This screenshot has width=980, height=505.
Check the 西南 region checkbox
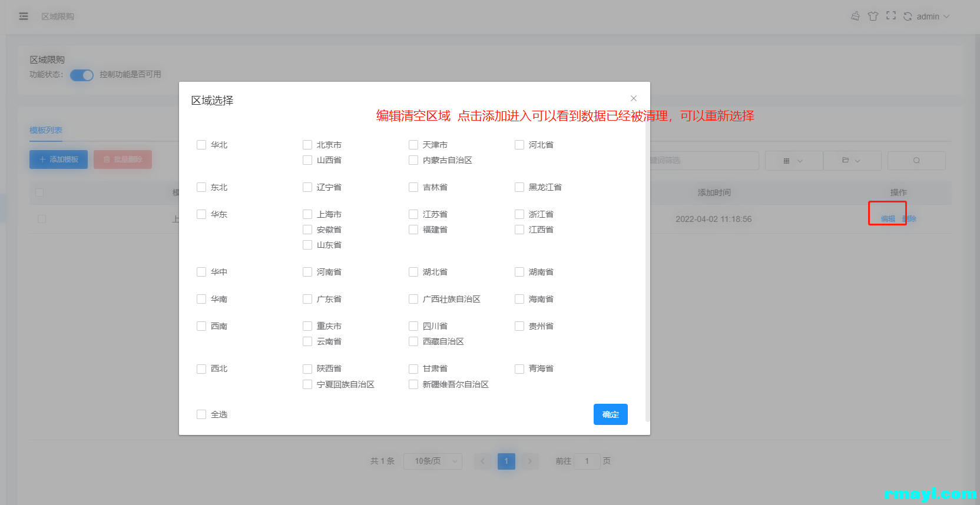[x=201, y=326]
